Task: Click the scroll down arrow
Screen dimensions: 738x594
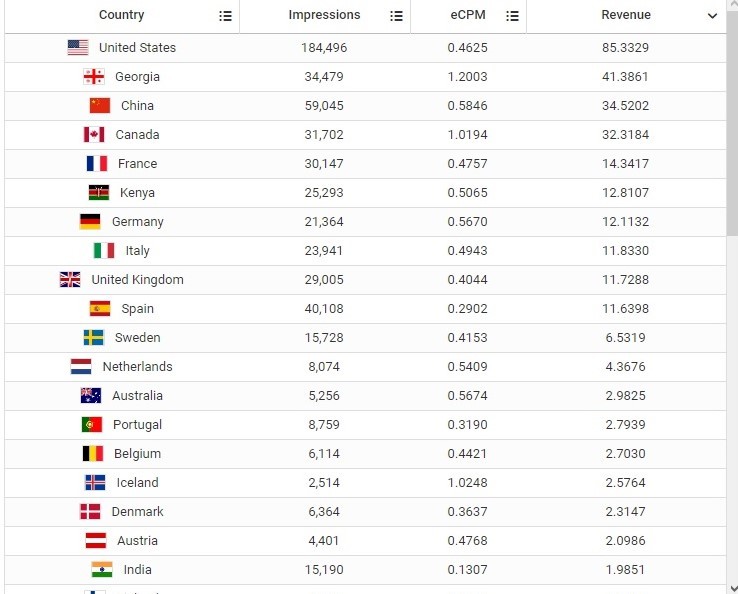Action: coord(733,588)
